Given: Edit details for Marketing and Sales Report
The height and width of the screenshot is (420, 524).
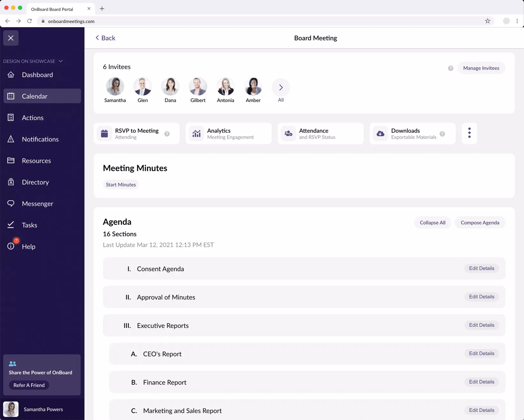Looking at the screenshot, I should pyautogui.click(x=481, y=410).
